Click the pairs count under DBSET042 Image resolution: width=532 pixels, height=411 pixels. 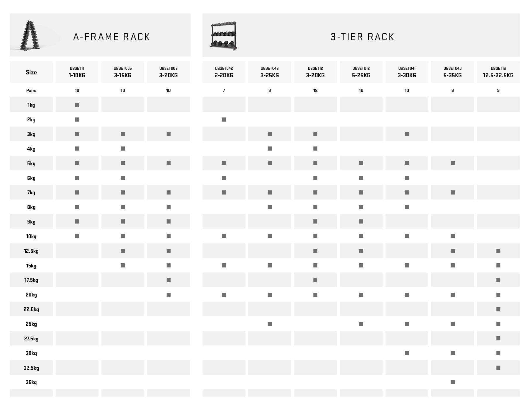click(224, 91)
